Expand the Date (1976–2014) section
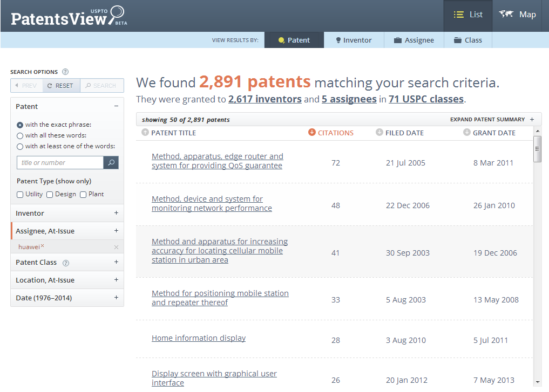 coord(116,298)
